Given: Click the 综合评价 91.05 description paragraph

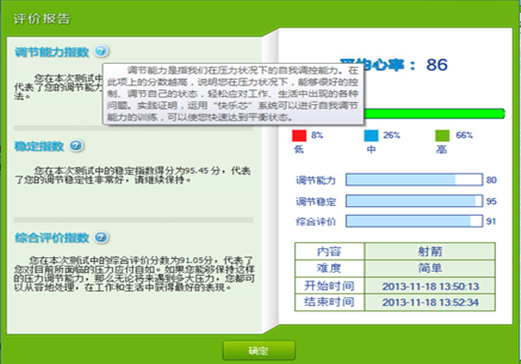Looking at the screenshot, I should [135, 274].
